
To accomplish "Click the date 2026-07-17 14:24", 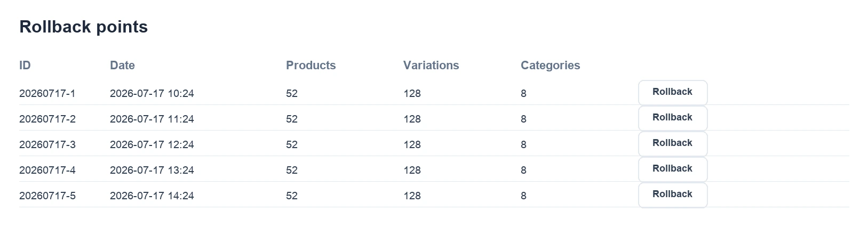I will pos(152,196).
